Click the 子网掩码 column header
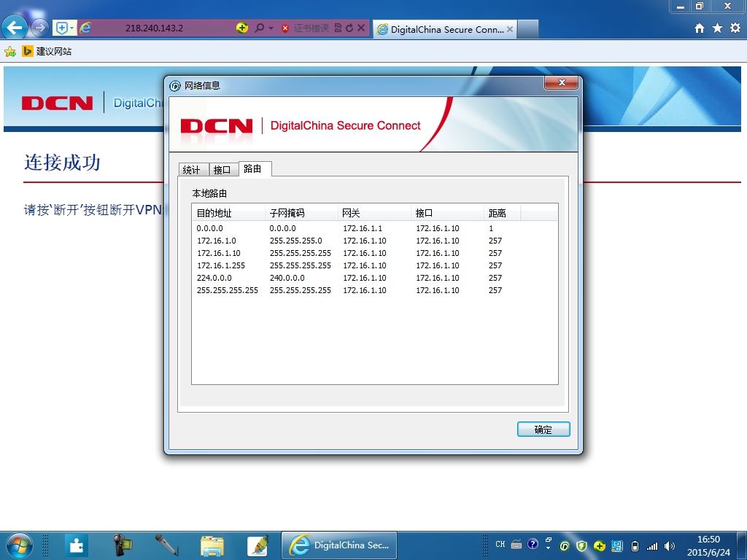 pos(301,213)
